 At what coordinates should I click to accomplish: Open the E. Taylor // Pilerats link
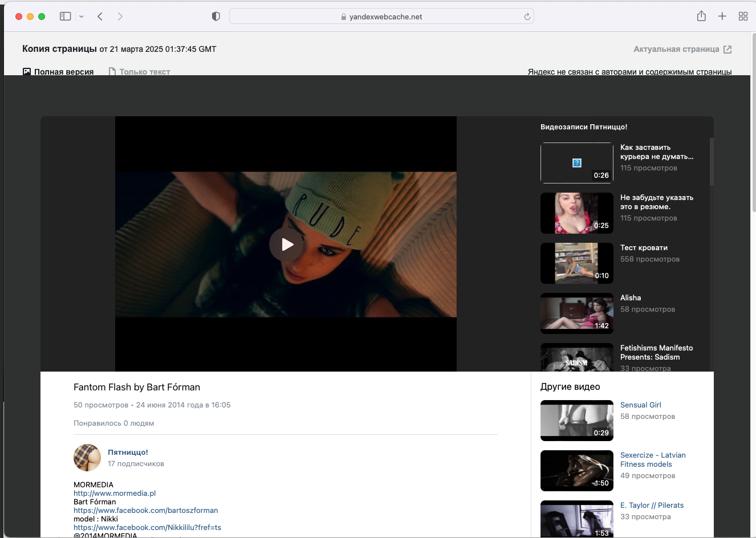tap(652, 505)
